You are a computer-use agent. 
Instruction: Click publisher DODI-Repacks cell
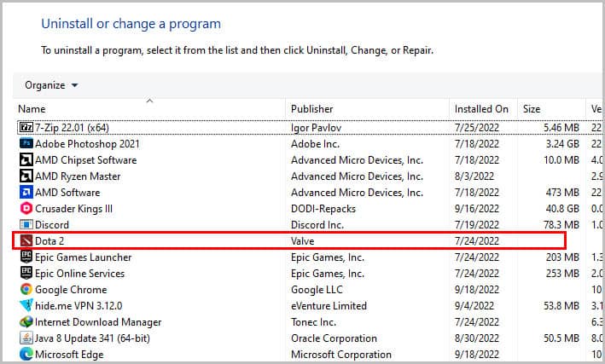click(323, 208)
